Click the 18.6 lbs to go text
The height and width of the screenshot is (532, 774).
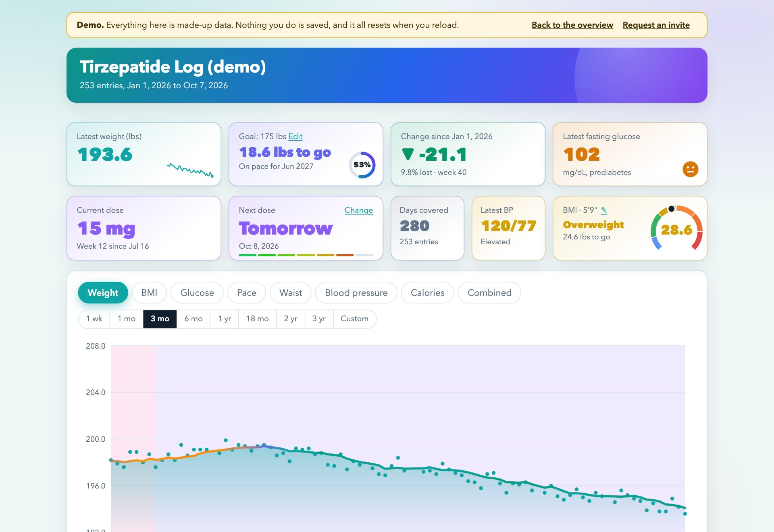285,152
